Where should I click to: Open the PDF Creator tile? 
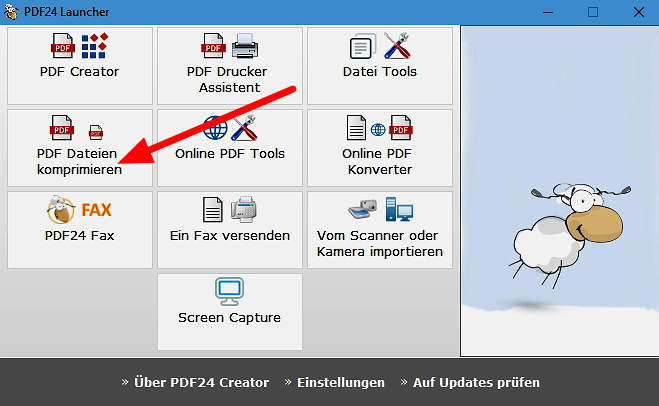pos(80,66)
